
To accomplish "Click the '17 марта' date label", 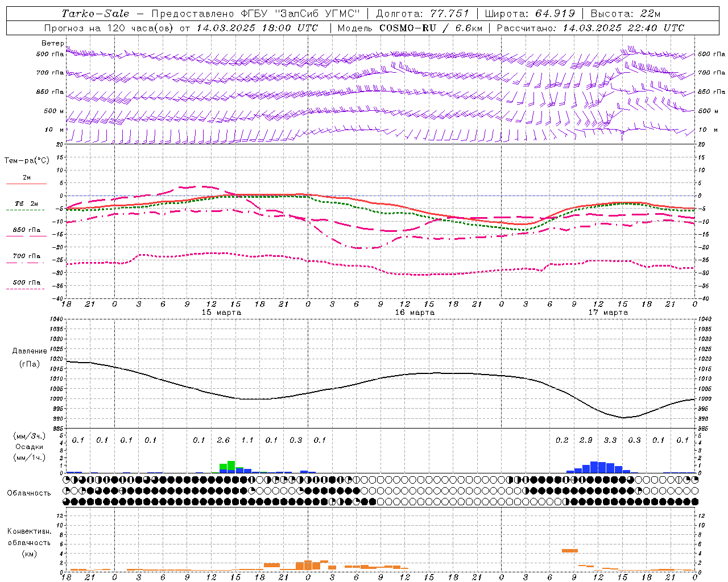I will coord(608,313).
